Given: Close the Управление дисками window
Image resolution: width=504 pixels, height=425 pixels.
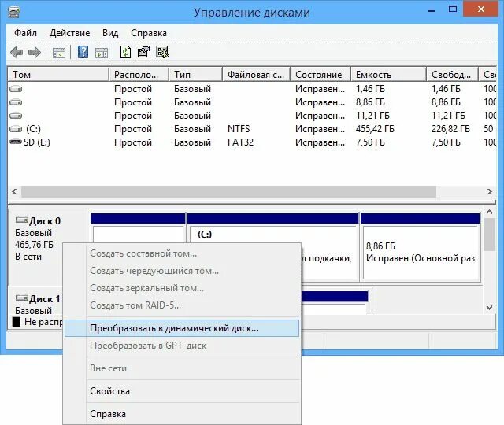Looking at the screenshot, I should (x=481, y=9).
